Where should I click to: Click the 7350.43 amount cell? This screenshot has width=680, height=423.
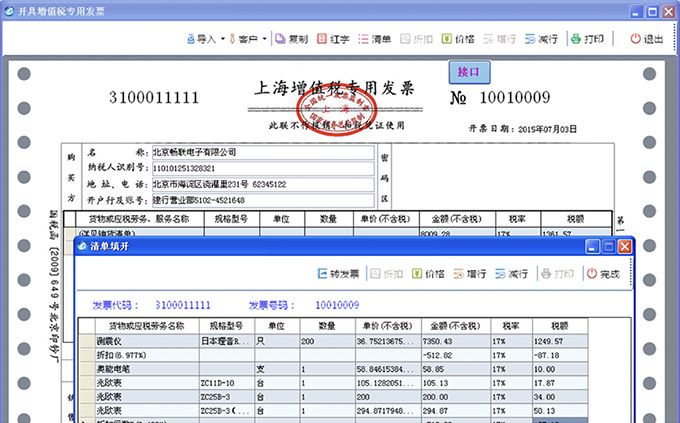[456, 341]
